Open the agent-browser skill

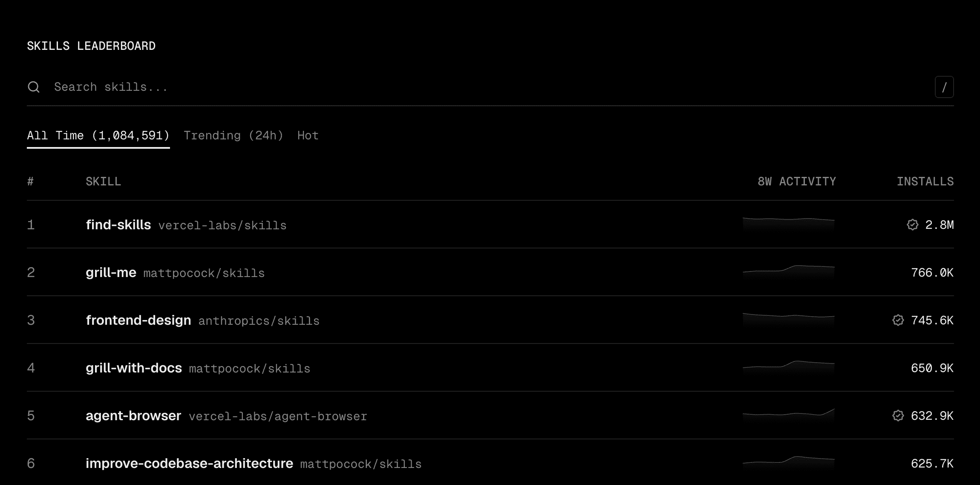pyautogui.click(x=133, y=416)
